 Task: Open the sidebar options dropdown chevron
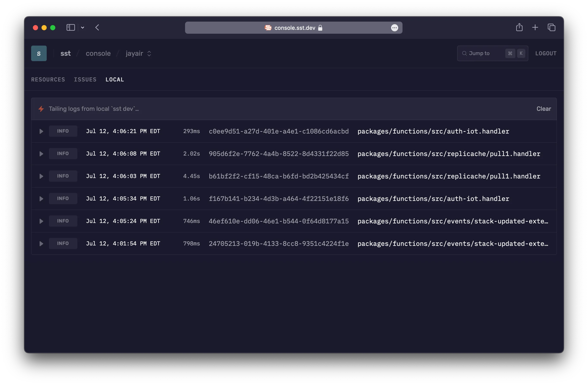pos(83,27)
